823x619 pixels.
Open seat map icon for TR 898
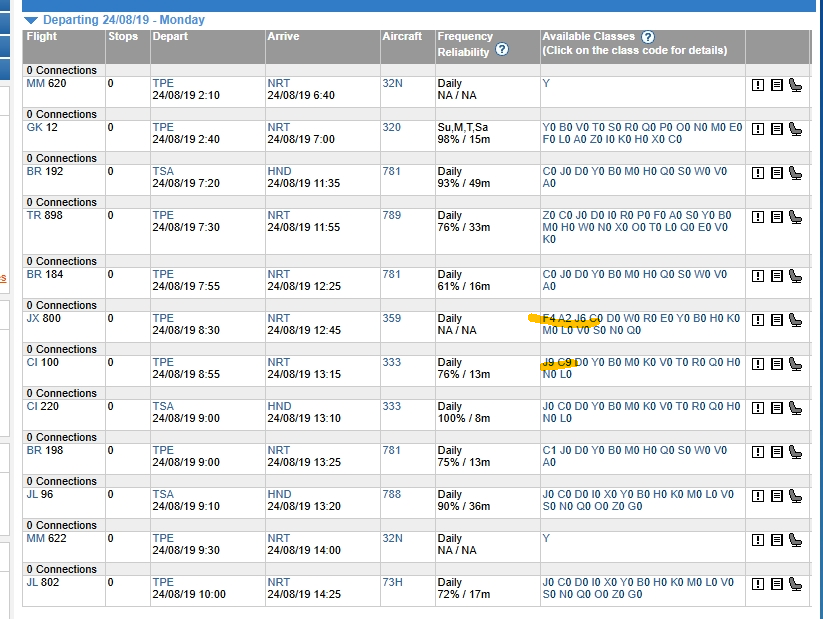pyautogui.click(x=796, y=217)
